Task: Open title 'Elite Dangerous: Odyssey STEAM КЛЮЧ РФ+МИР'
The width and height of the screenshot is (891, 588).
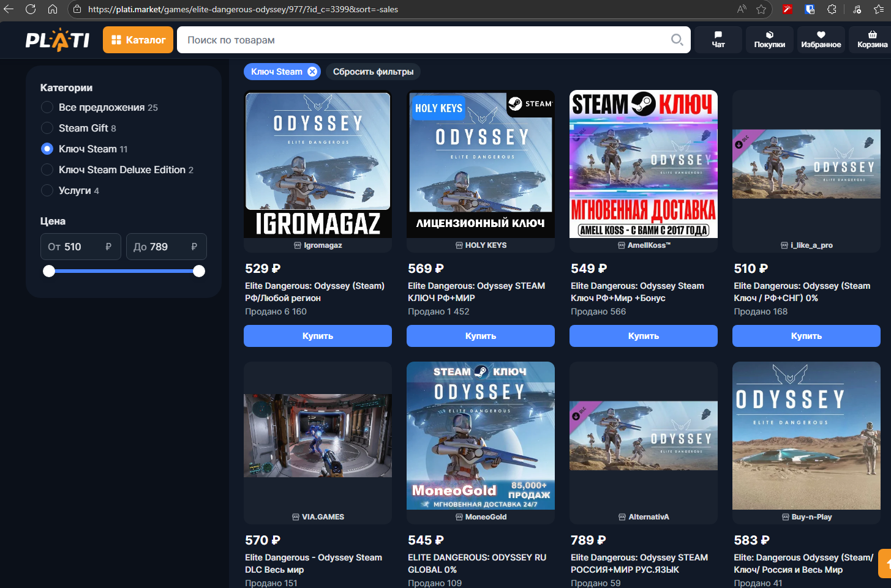Action: pos(476,292)
